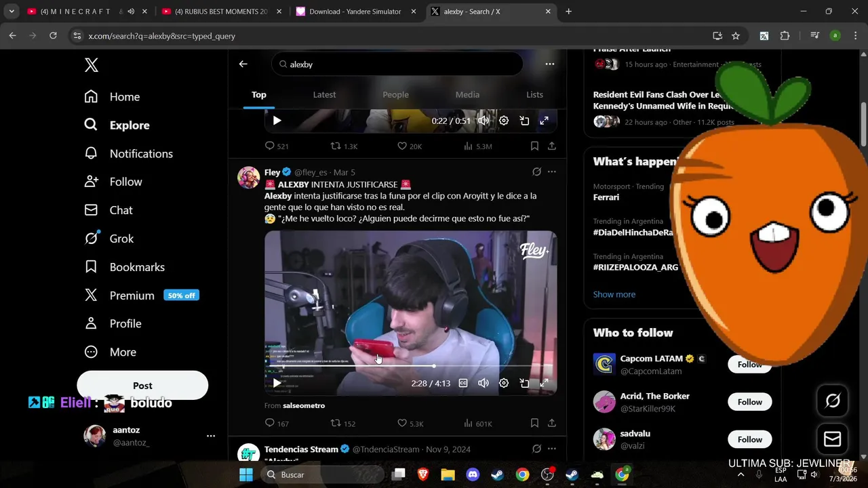Open Fley post more options dots
Screen dimensions: 868x488
click(x=552, y=172)
